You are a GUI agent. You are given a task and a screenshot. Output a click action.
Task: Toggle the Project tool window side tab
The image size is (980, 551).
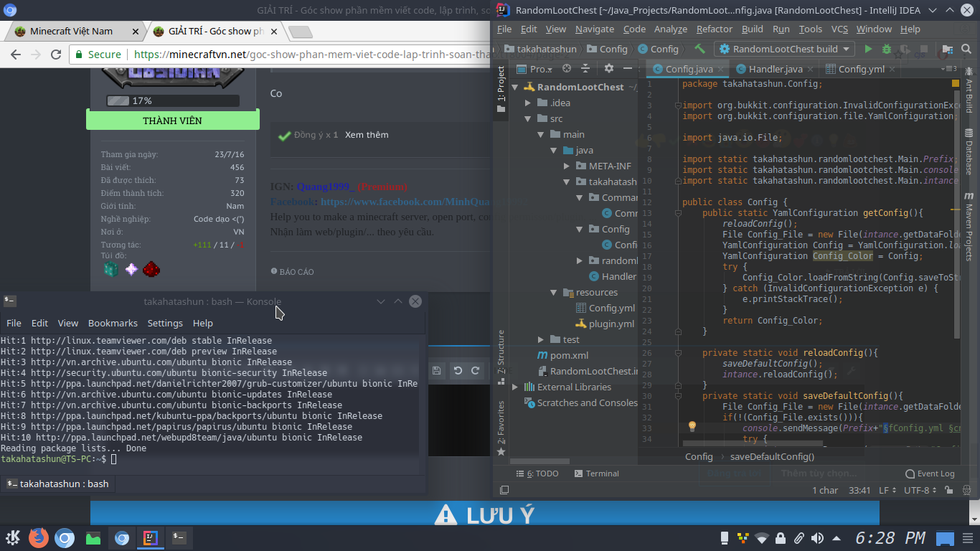pyautogui.click(x=501, y=90)
